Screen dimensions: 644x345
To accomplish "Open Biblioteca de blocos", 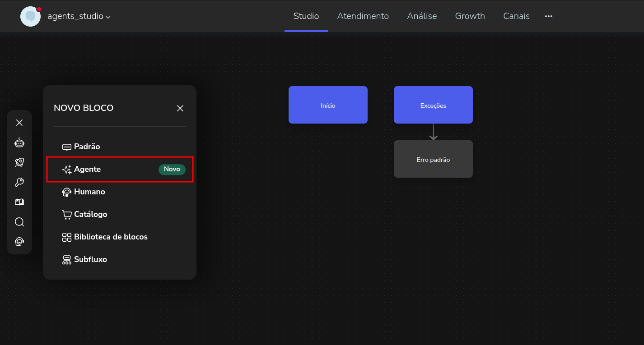I will (110, 237).
